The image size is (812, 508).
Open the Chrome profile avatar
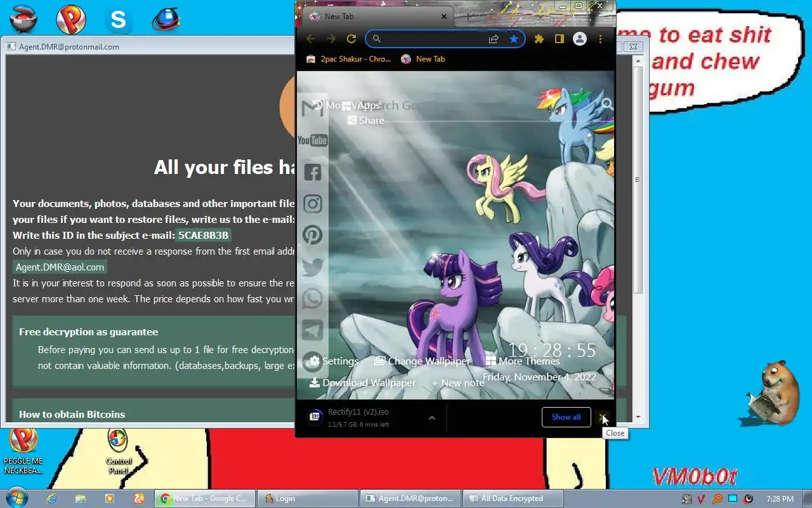click(x=580, y=39)
